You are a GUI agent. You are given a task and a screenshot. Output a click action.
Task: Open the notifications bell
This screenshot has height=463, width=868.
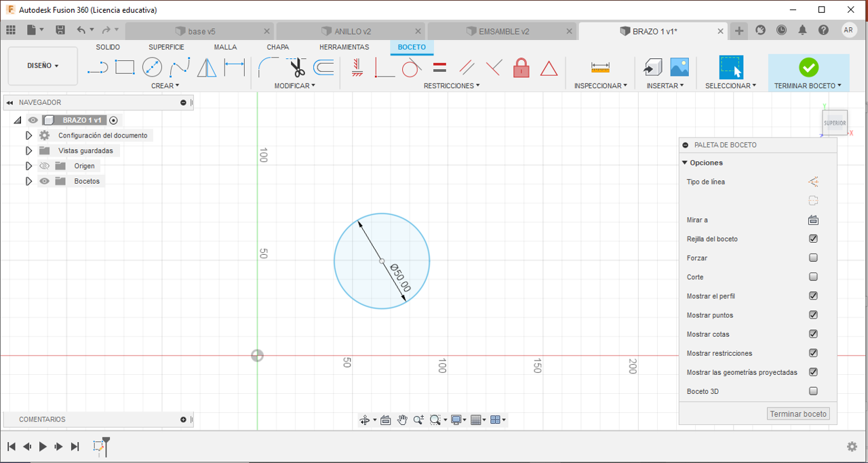(802, 30)
